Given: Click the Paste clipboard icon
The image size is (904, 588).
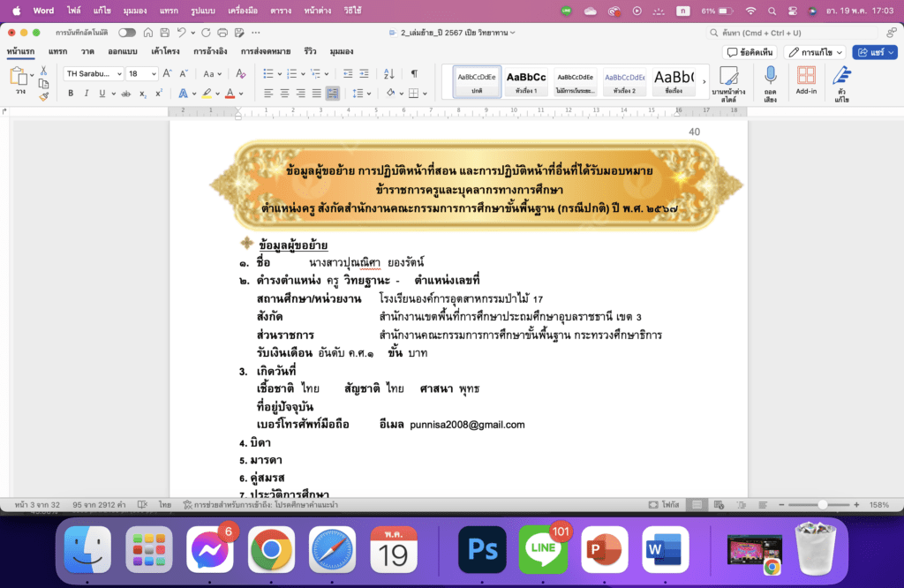Looking at the screenshot, I should [x=19, y=76].
